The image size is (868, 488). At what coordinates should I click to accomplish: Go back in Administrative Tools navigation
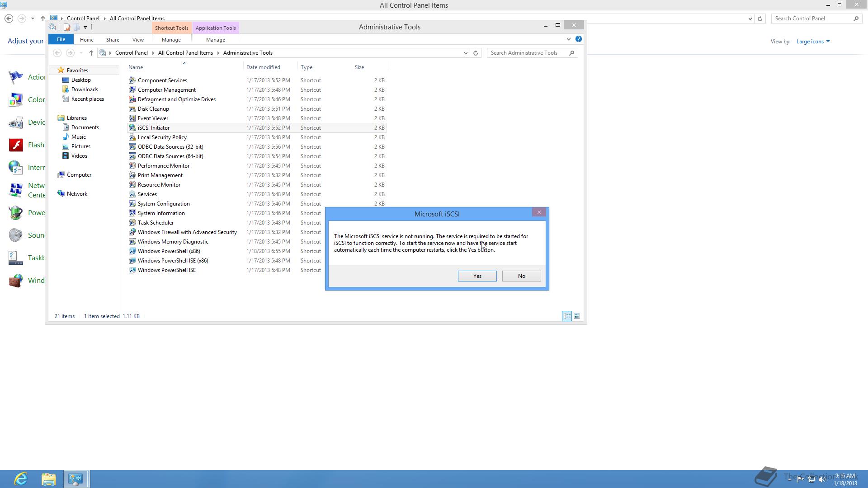[x=57, y=53]
